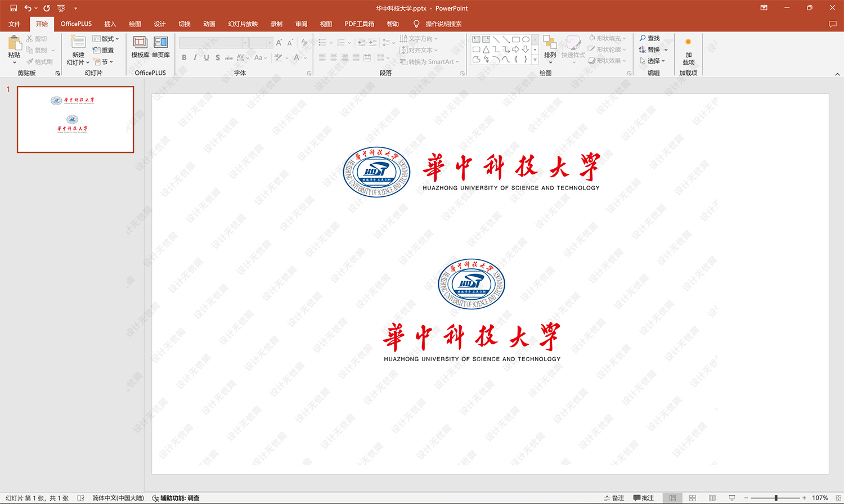This screenshot has width=844, height=504.
Task: Switch to the Insert (插入) tab
Action: (x=110, y=24)
